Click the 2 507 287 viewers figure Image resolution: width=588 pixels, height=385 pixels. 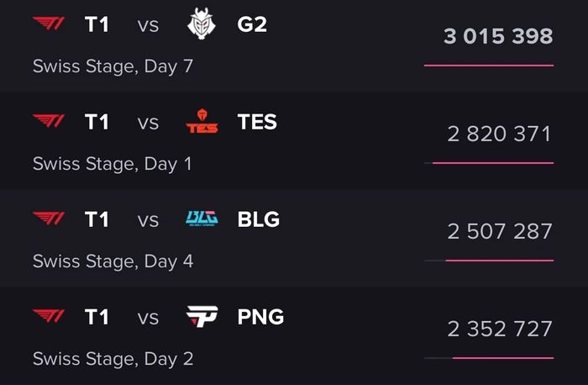pyautogui.click(x=500, y=231)
